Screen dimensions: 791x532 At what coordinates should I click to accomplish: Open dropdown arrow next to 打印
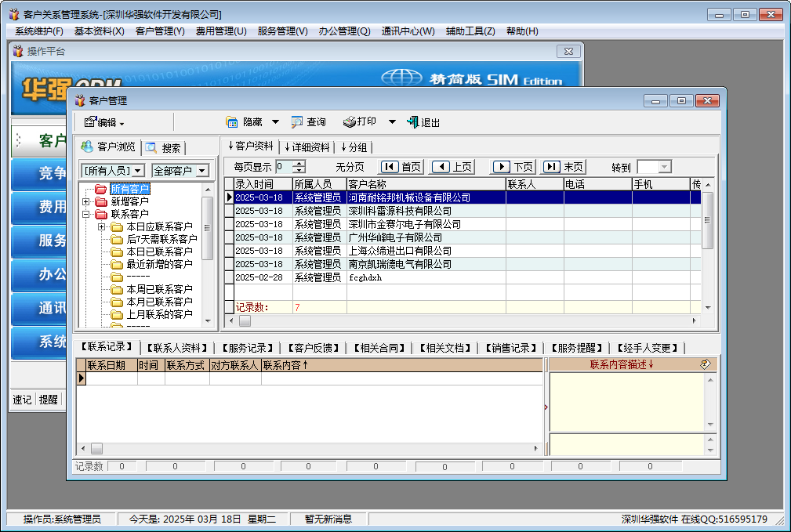(392, 122)
